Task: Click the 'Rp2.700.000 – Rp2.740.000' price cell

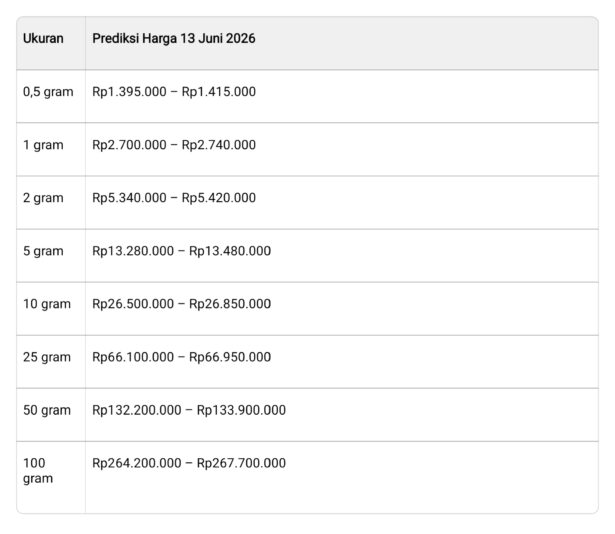Action: [342, 149]
